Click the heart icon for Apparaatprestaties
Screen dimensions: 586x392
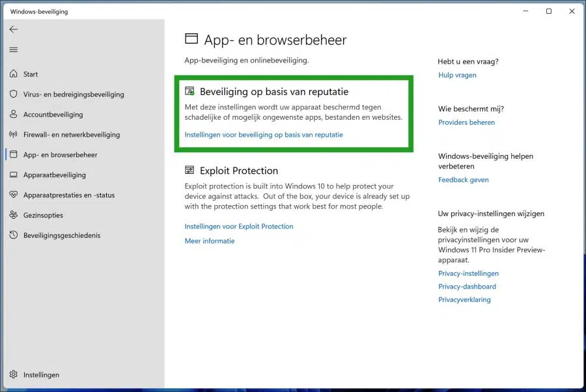click(14, 195)
